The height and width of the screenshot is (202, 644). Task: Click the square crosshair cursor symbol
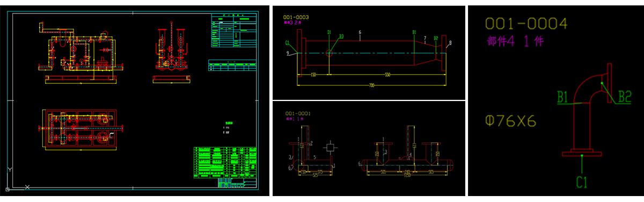(330, 147)
